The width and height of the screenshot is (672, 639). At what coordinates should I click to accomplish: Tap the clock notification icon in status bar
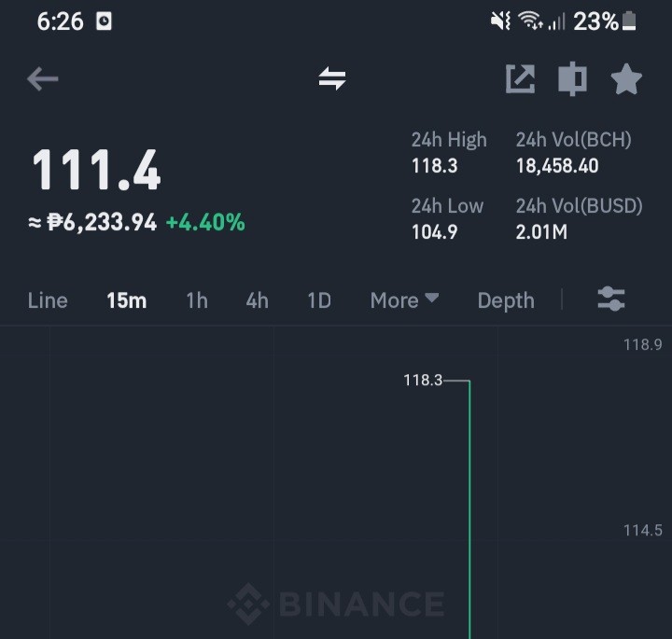point(104,21)
